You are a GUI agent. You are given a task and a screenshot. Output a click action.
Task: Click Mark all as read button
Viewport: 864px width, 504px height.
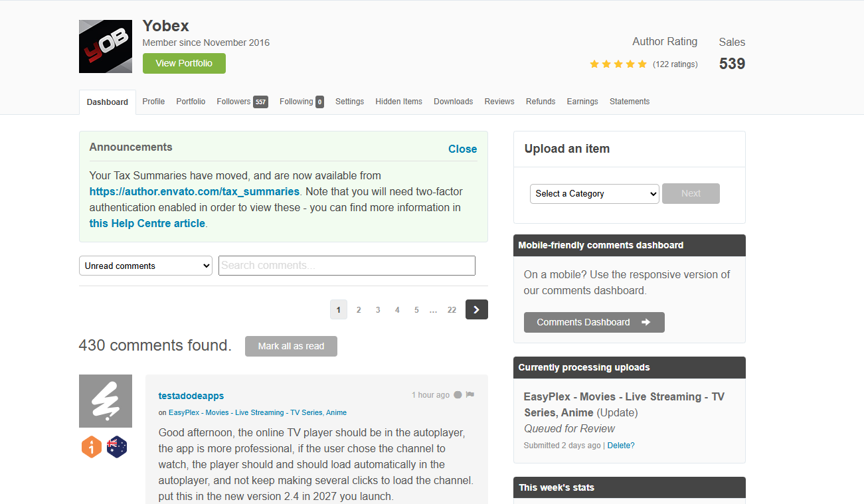(291, 346)
